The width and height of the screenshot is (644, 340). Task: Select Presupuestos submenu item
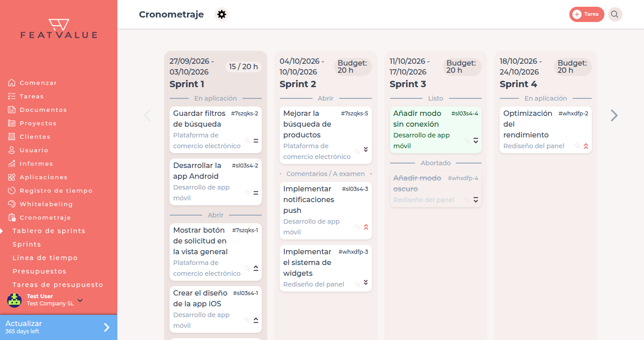39,271
